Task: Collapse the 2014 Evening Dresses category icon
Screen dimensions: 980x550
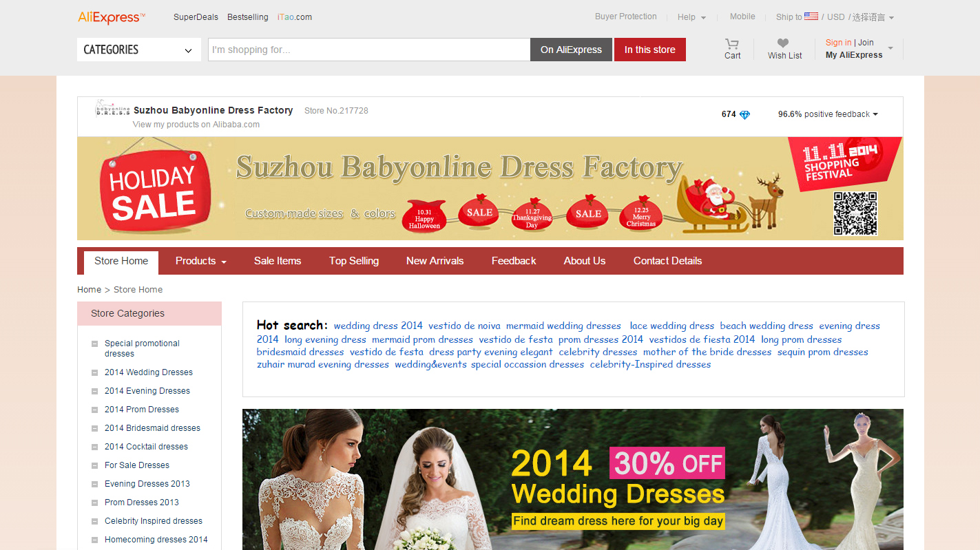Action: [94, 391]
